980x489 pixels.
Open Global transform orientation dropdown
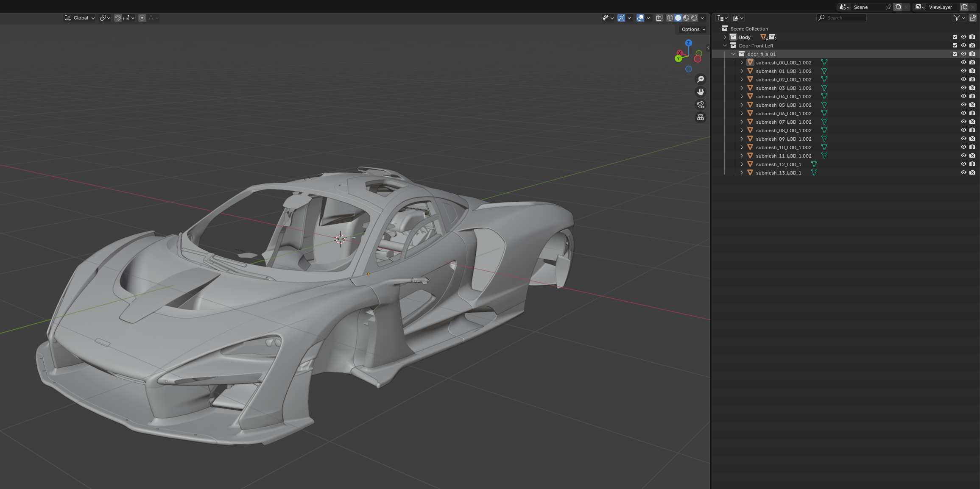[x=80, y=18]
